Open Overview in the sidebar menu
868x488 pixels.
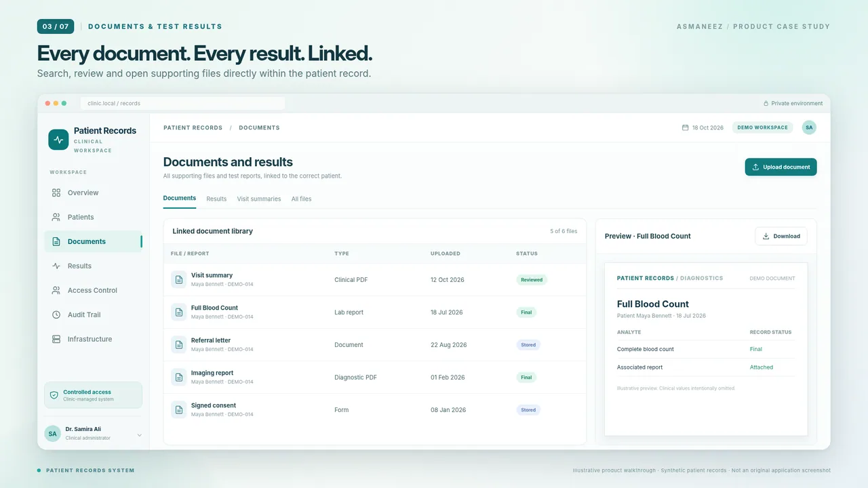pos(93,192)
